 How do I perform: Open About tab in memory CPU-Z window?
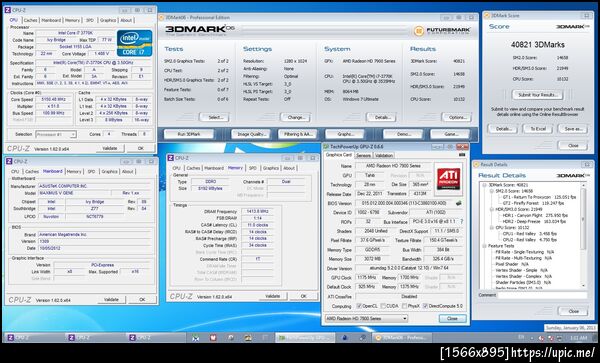click(289, 168)
